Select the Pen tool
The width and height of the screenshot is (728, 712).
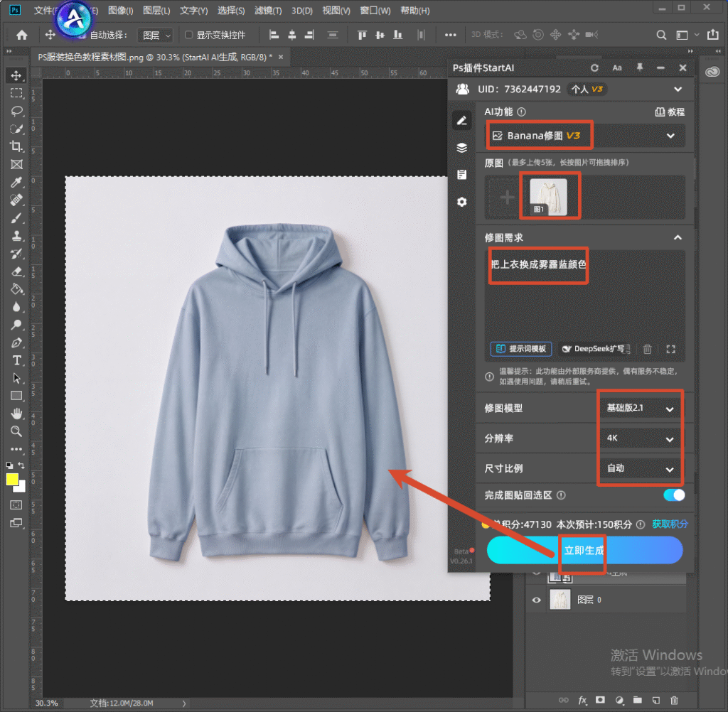coord(16,343)
